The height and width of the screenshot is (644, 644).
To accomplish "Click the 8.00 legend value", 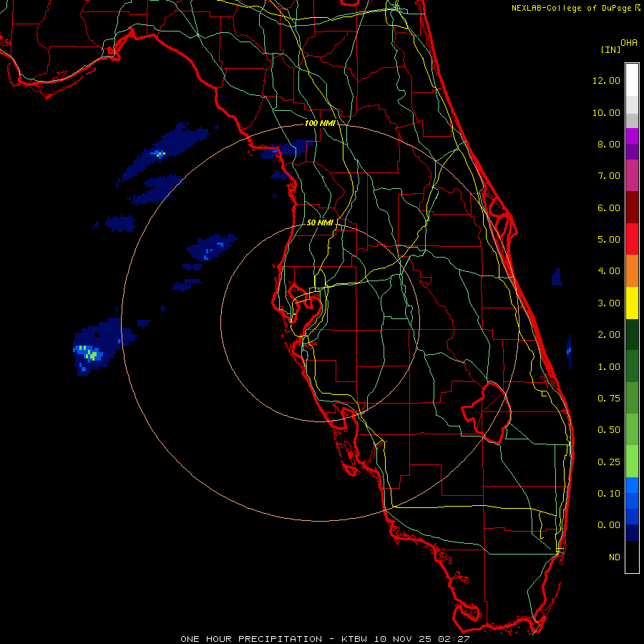I will 609,144.
